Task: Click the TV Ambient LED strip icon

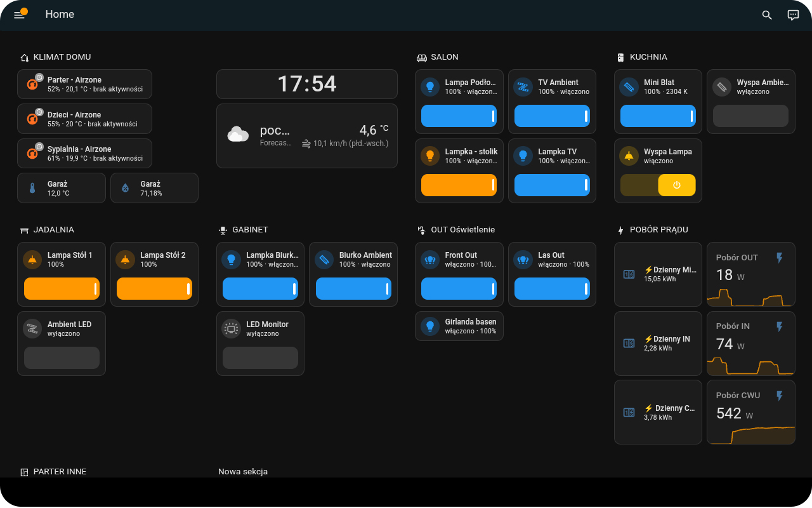Action: (x=523, y=87)
